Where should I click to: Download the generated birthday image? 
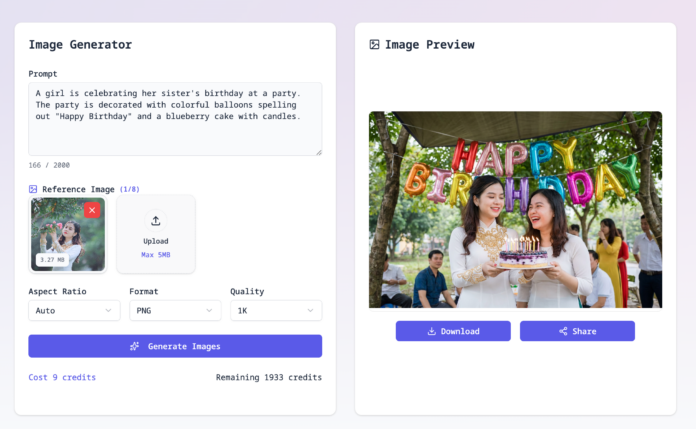tap(453, 331)
